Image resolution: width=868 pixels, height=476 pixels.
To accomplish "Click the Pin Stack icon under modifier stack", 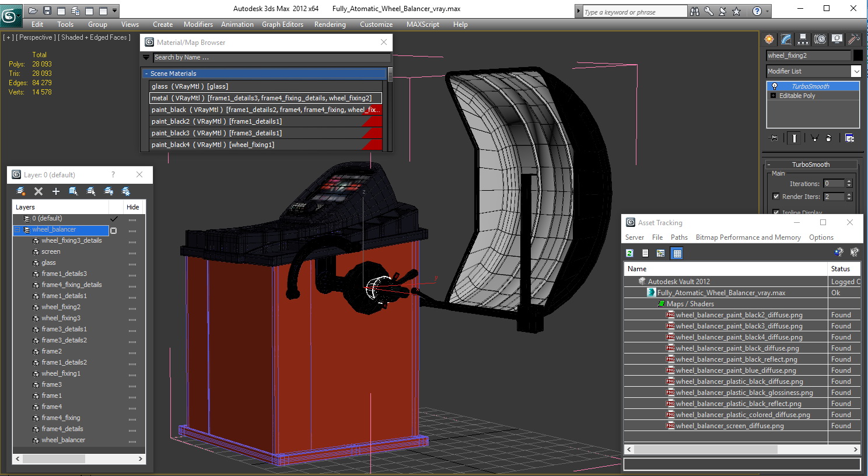I will (774, 138).
